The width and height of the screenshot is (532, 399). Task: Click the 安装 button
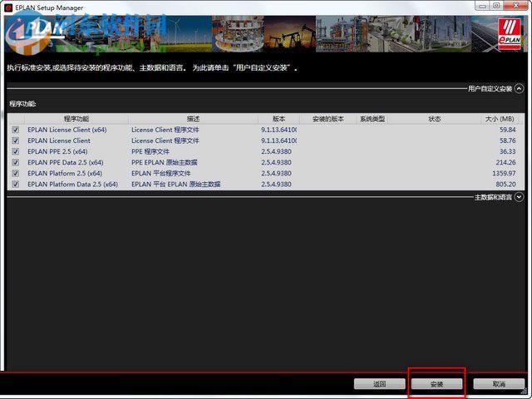click(x=436, y=384)
